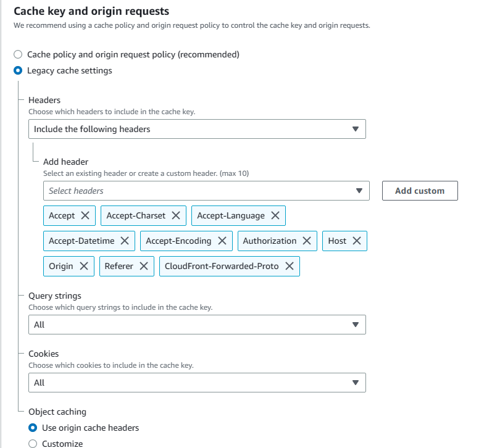Choose Use origin cache headers

[33, 428]
